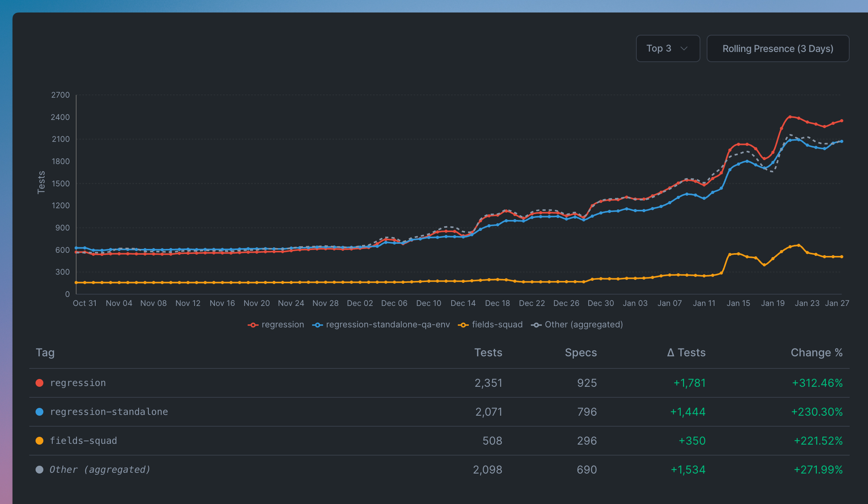Toggle the fields-squad series in the chart legend
Screen dimensions: 868x504
pos(491,325)
